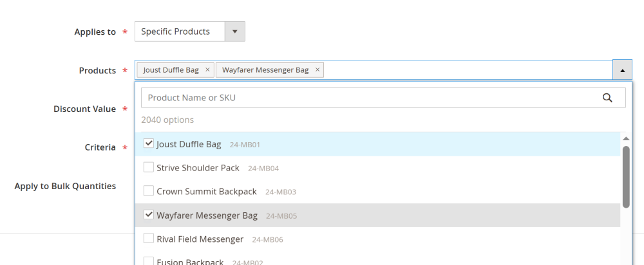Click the Wayfarer Messenger Bag option text
Viewport: 644px width, 265px height.
(x=207, y=215)
